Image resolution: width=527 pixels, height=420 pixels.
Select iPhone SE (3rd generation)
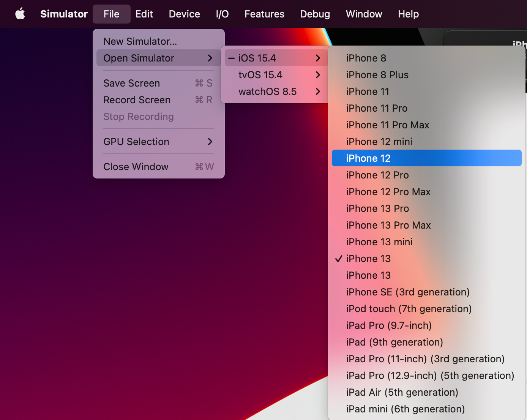coord(408,292)
